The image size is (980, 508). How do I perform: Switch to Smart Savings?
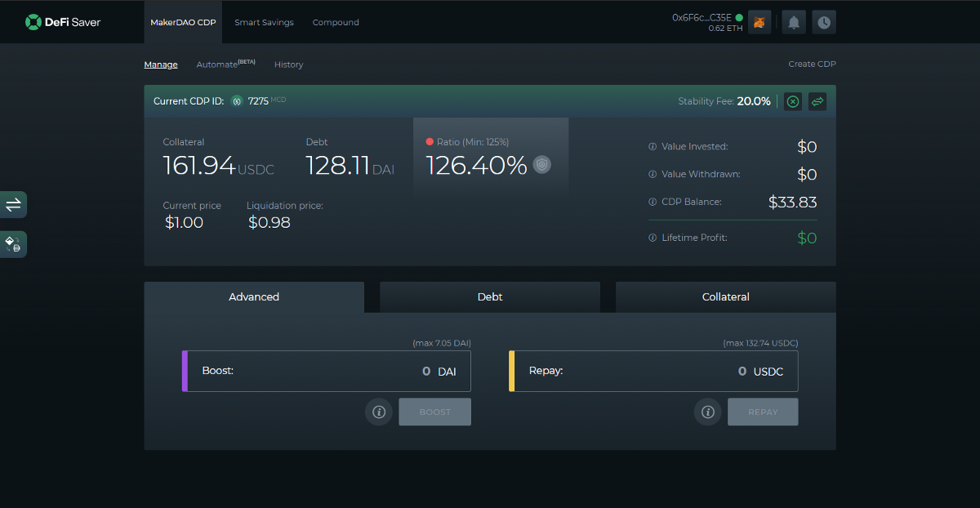click(x=264, y=22)
